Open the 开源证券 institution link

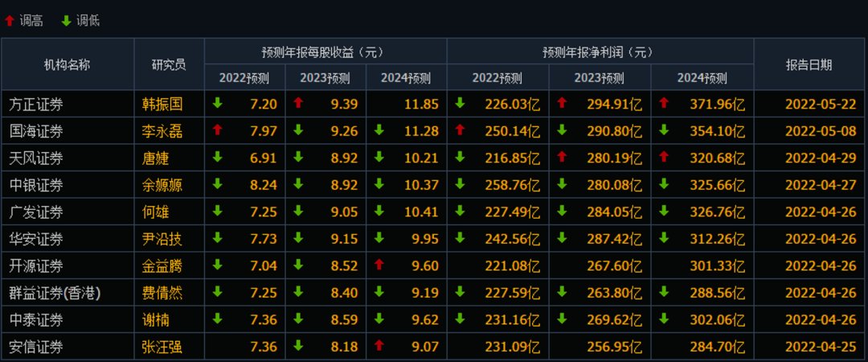(36, 266)
